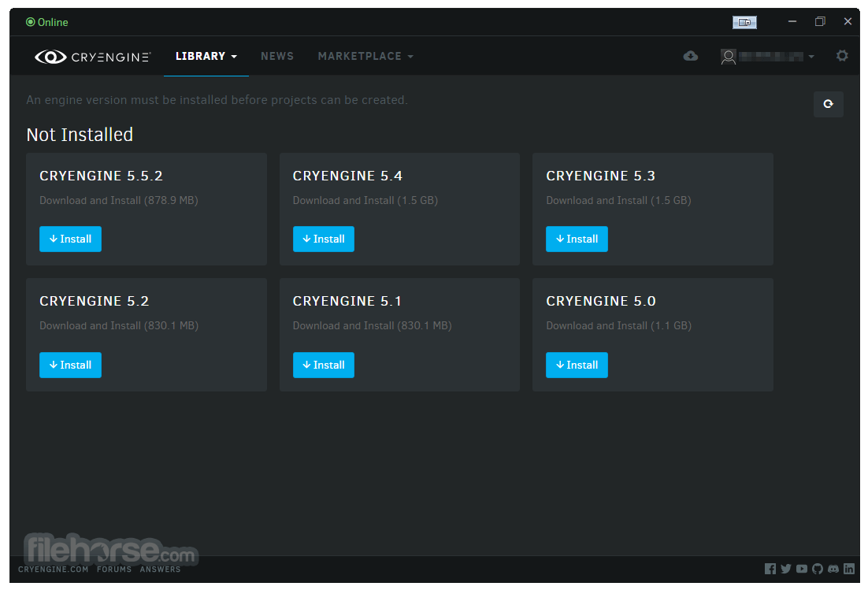Click the CRYENGINE 5.5.2 card title
This screenshot has height=590, width=868.
click(101, 176)
